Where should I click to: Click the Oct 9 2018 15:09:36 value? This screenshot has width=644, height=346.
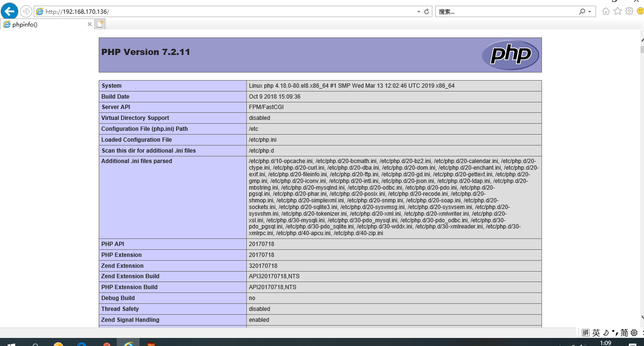[274, 97]
